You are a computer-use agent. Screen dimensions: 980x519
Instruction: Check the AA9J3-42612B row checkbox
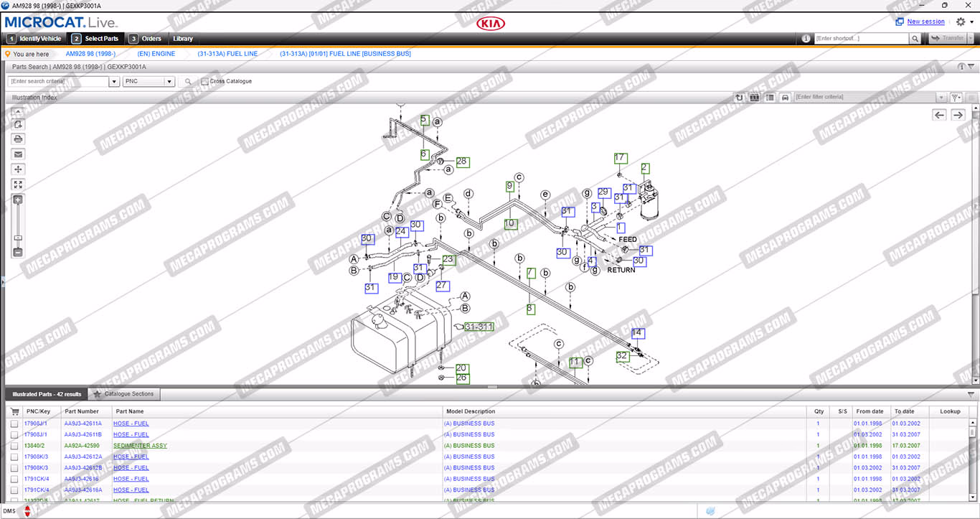click(x=14, y=468)
